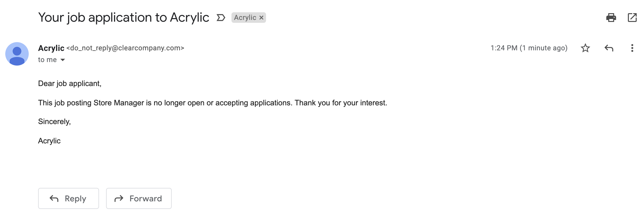
Task: Print this email with the printer icon
Action: tap(611, 18)
